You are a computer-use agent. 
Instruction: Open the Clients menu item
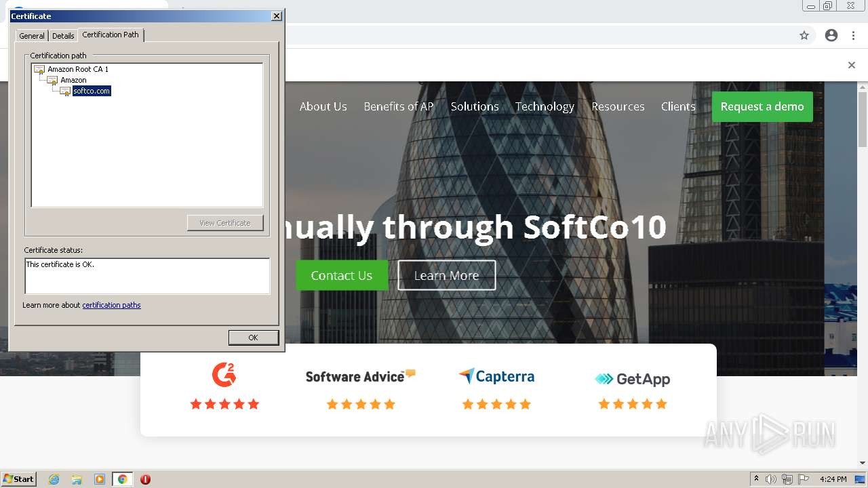[678, 106]
